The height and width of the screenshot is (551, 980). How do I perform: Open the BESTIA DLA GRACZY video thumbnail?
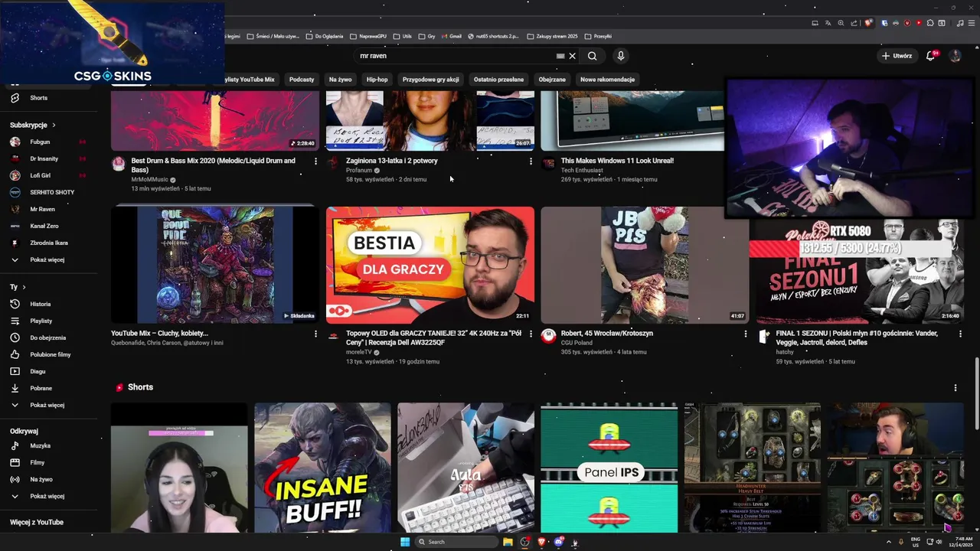coord(430,265)
